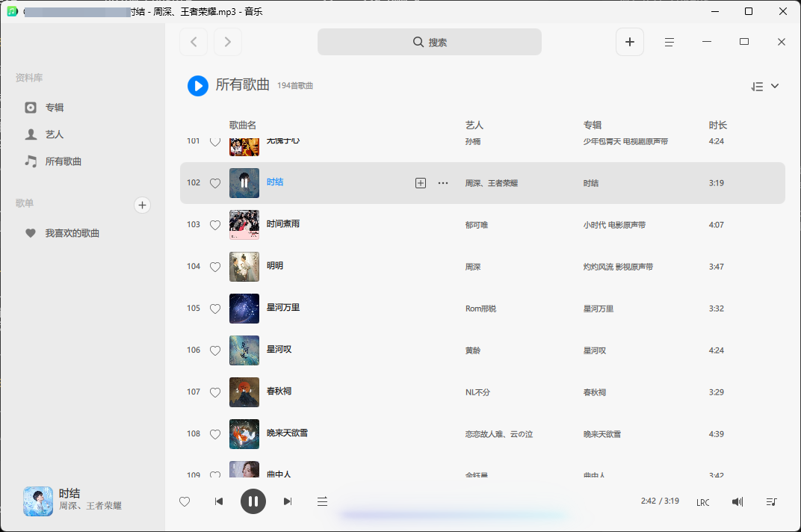Maximize the inner music window
Image resolution: width=801 pixels, height=532 pixels.
coord(743,42)
